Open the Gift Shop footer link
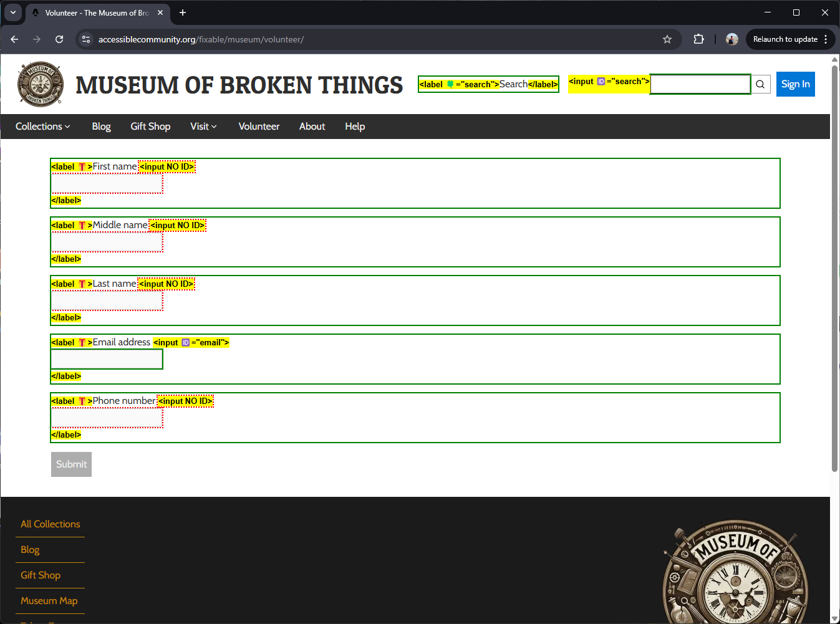The image size is (840, 624). pyautogui.click(x=41, y=575)
